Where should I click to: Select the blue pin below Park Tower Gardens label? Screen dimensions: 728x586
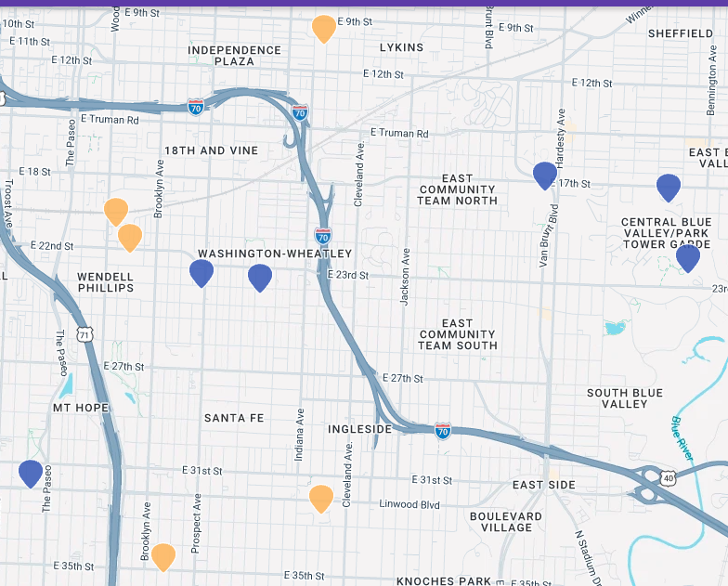(687, 258)
